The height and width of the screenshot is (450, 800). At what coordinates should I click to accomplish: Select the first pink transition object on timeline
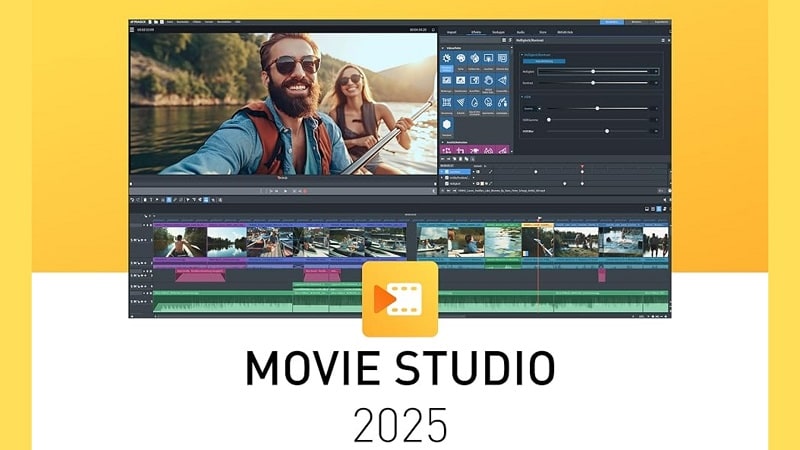[x=201, y=276]
